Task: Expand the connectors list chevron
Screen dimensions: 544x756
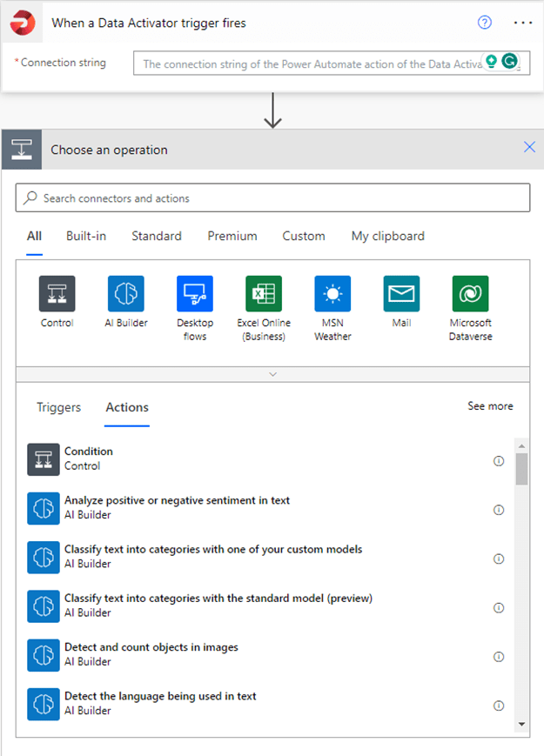Action: click(x=272, y=374)
